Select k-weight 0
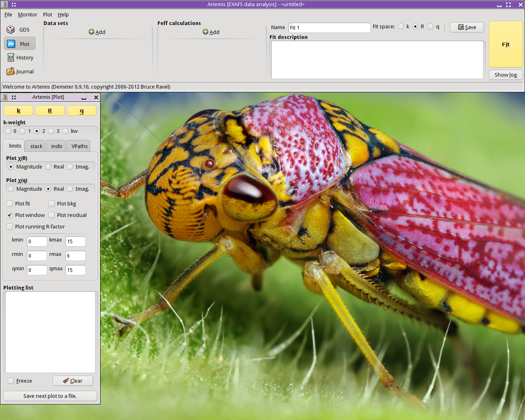The width and height of the screenshot is (525, 420). coord(11,131)
